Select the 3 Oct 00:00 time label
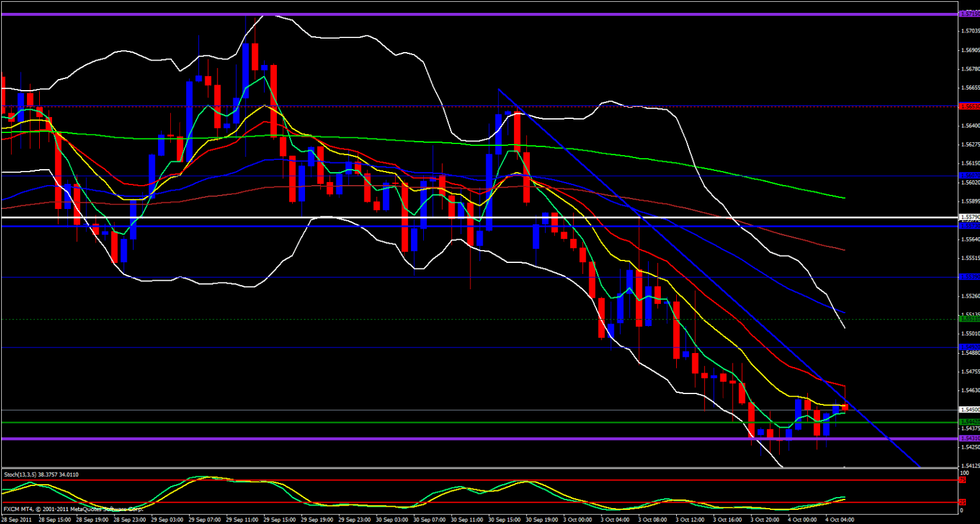The width and height of the screenshot is (980, 524). [578, 520]
